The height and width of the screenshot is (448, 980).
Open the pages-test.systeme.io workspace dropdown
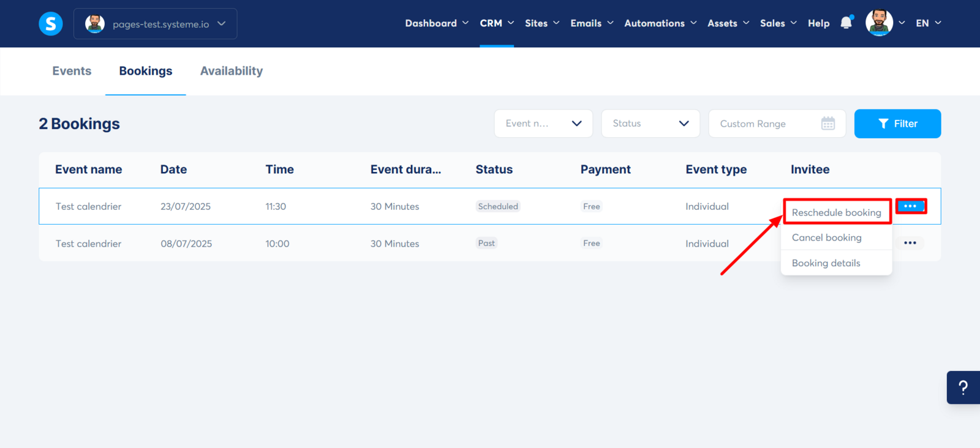(x=156, y=24)
